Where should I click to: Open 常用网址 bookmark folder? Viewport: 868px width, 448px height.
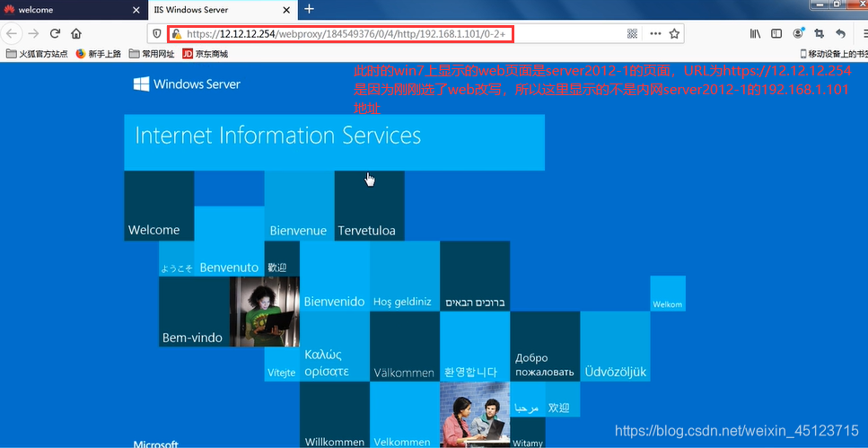click(151, 54)
